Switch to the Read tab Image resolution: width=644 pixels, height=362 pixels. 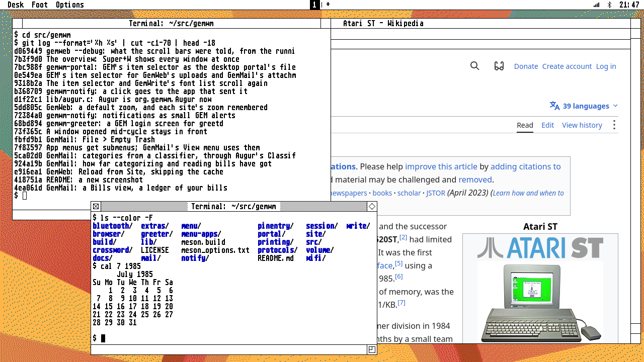coord(525,125)
